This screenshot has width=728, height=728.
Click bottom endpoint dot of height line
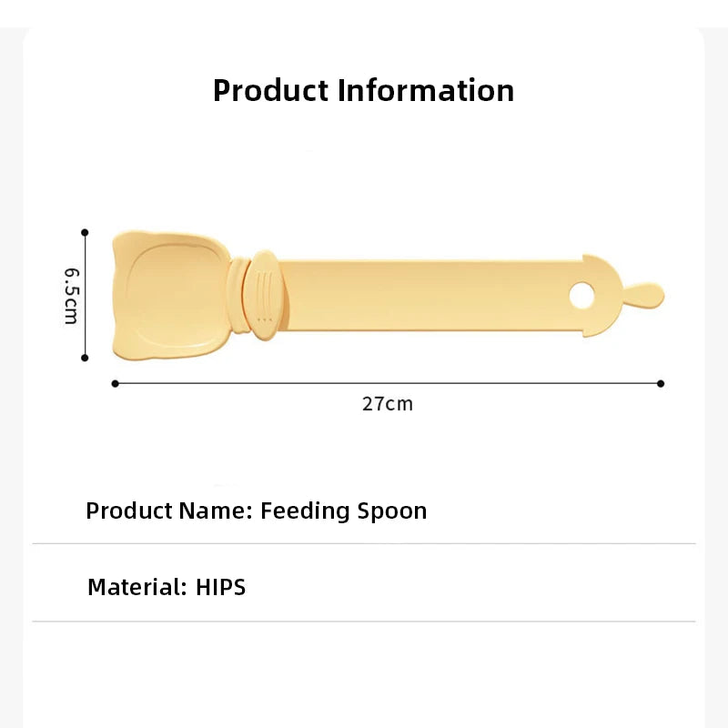(85, 359)
